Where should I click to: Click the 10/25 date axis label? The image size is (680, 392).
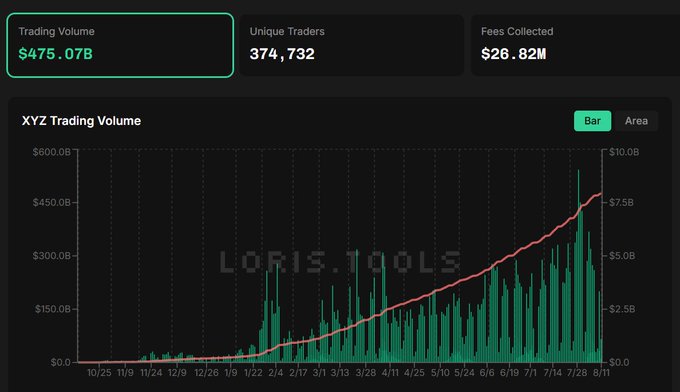tap(99, 373)
